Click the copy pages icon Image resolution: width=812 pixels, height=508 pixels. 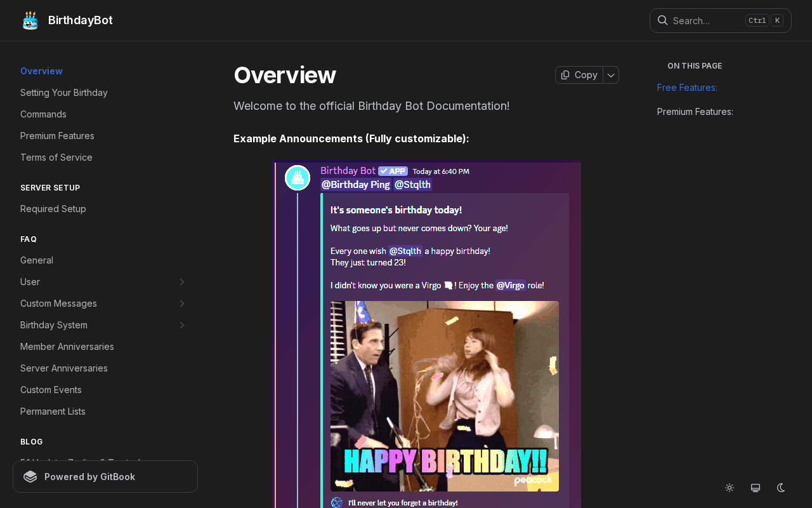565,75
